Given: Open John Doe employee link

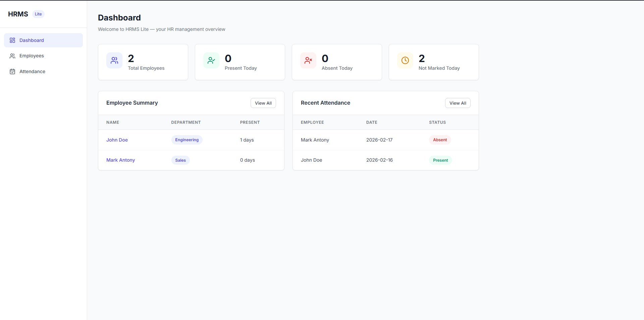Looking at the screenshot, I should (x=117, y=140).
